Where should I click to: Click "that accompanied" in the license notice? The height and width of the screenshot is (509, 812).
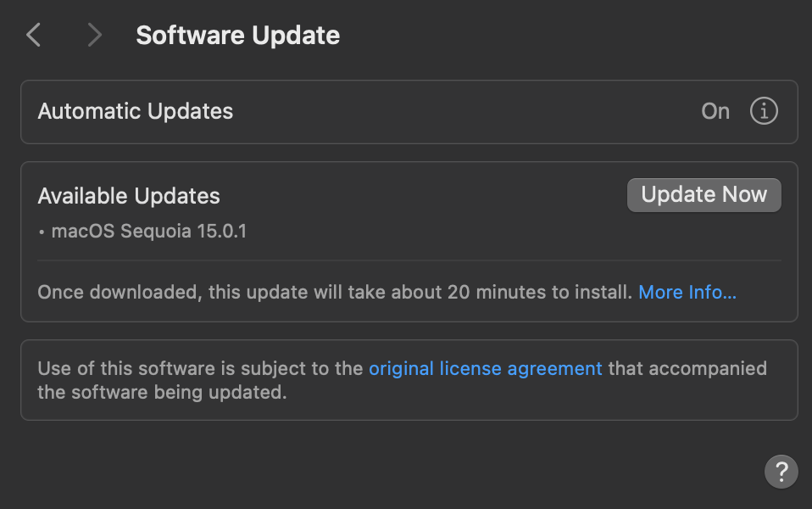point(687,368)
